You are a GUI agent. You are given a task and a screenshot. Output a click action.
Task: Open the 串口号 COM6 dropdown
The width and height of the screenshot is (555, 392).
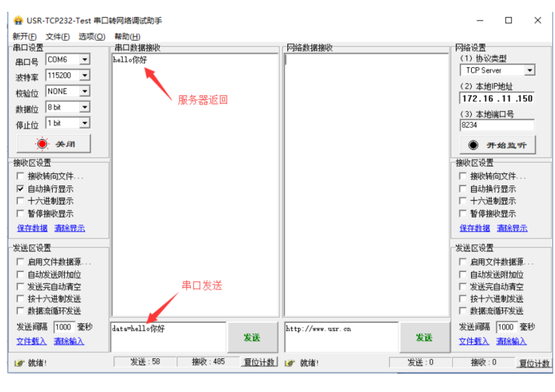85,59
